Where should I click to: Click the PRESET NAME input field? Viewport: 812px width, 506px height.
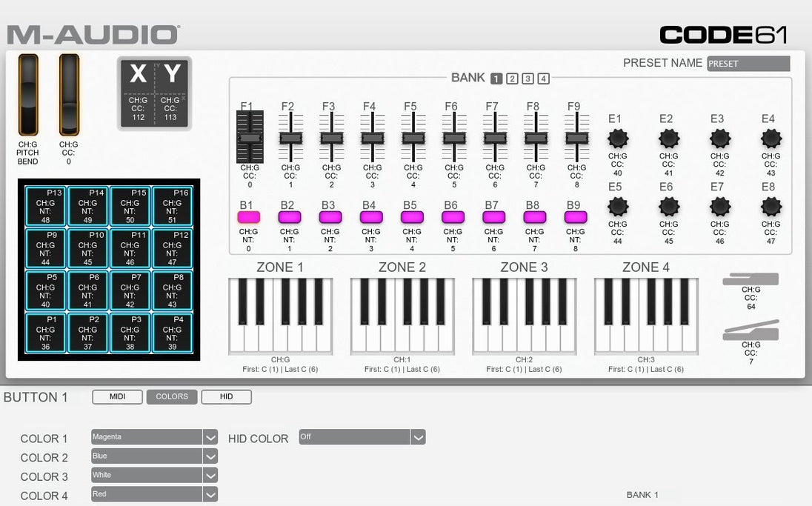(x=748, y=64)
